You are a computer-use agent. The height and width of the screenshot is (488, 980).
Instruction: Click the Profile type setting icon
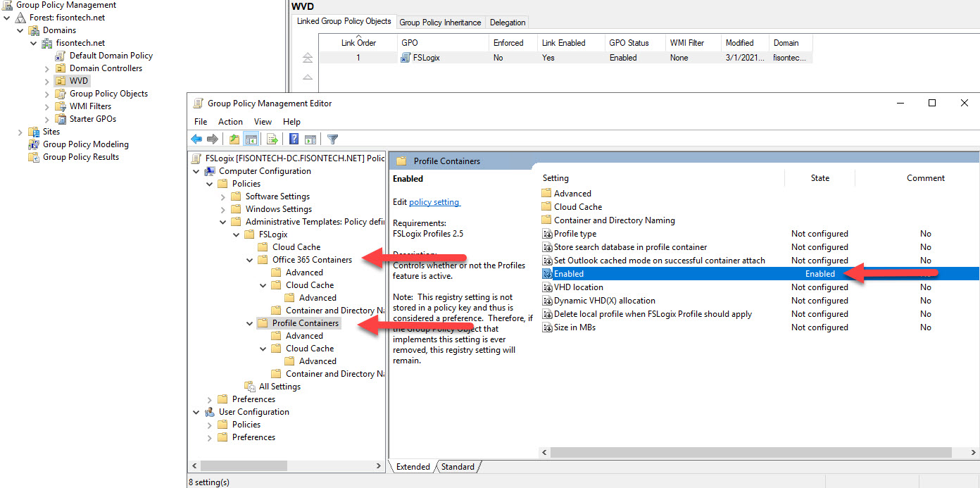coord(547,234)
